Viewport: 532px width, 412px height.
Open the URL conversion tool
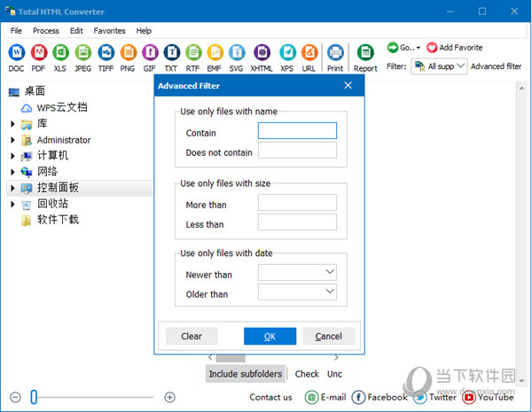click(309, 52)
